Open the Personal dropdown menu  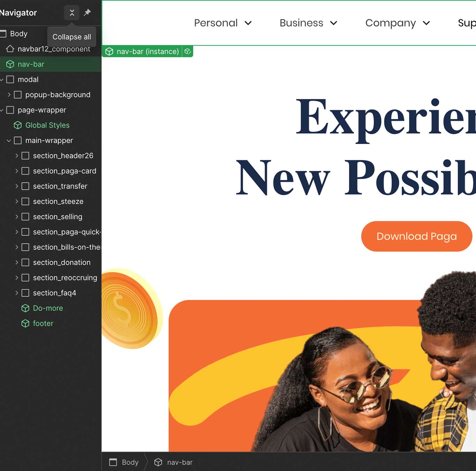click(x=223, y=23)
